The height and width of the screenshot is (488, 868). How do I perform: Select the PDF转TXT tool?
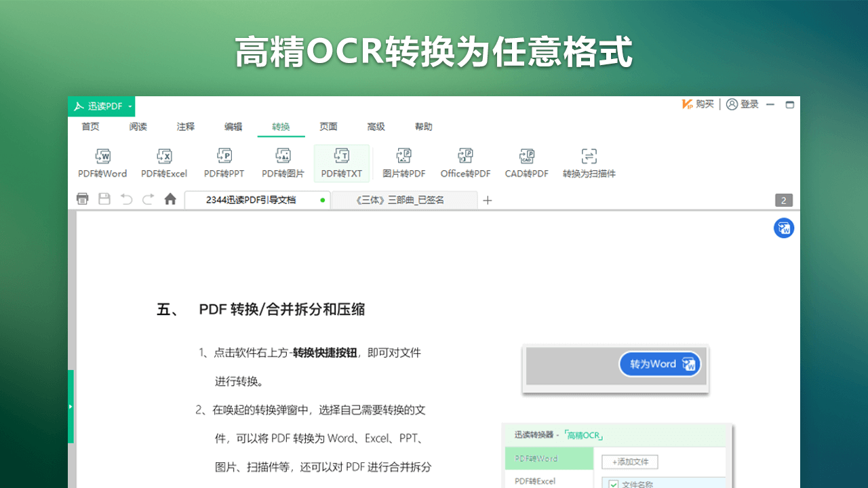click(341, 163)
